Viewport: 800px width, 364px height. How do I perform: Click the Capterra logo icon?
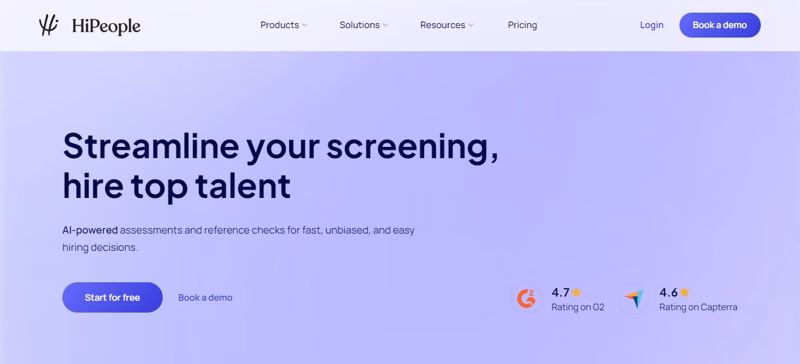pos(634,299)
